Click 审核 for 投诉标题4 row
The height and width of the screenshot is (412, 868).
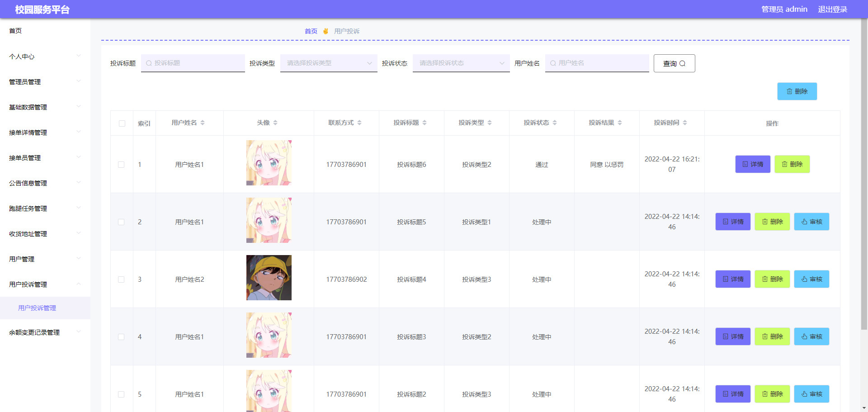(x=811, y=279)
